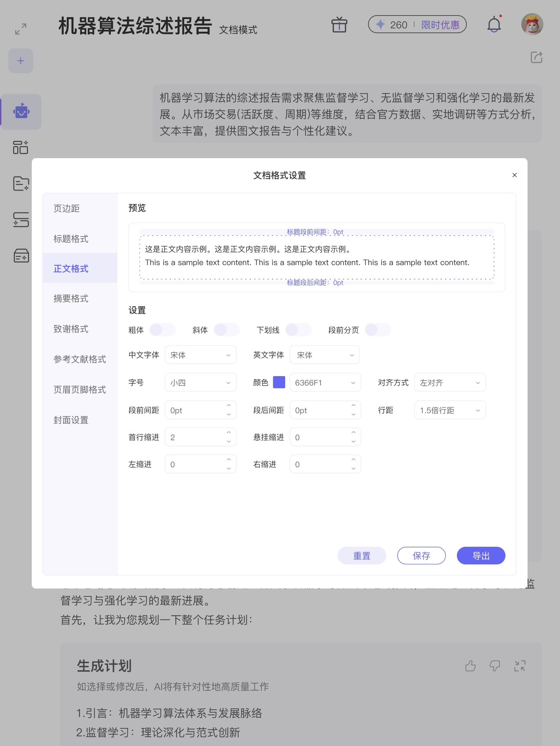Enable the 斜体 italic switch
560x746 pixels.
pyautogui.click(x=226, y=330)
